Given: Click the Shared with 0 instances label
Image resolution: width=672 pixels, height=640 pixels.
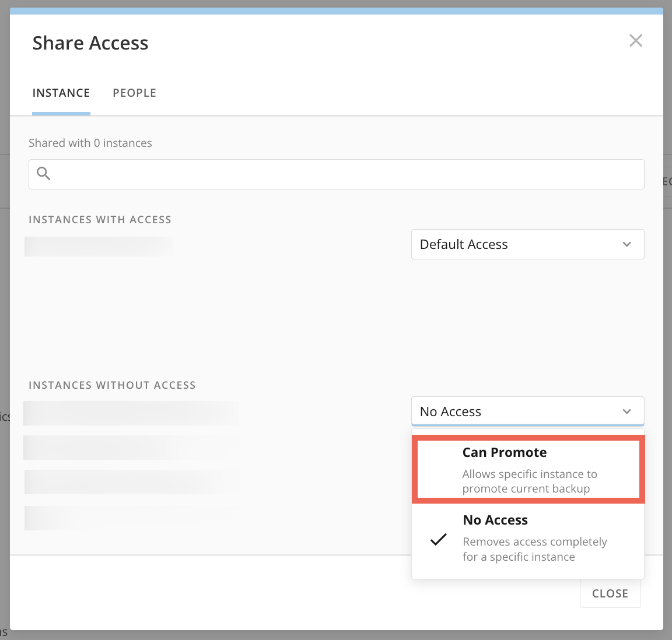Looking at the screenshot, I should click(x=90, y=143).
